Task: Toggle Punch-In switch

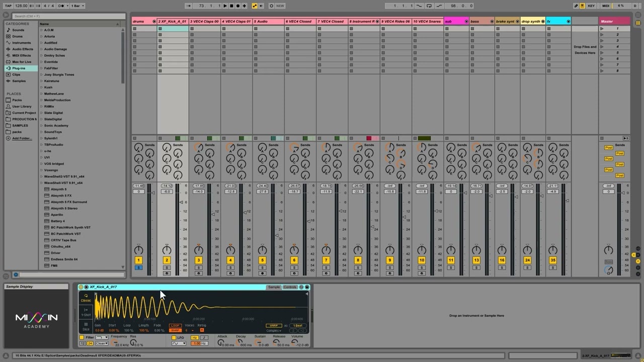Action: pyautogui.click(x=419, y=6)
